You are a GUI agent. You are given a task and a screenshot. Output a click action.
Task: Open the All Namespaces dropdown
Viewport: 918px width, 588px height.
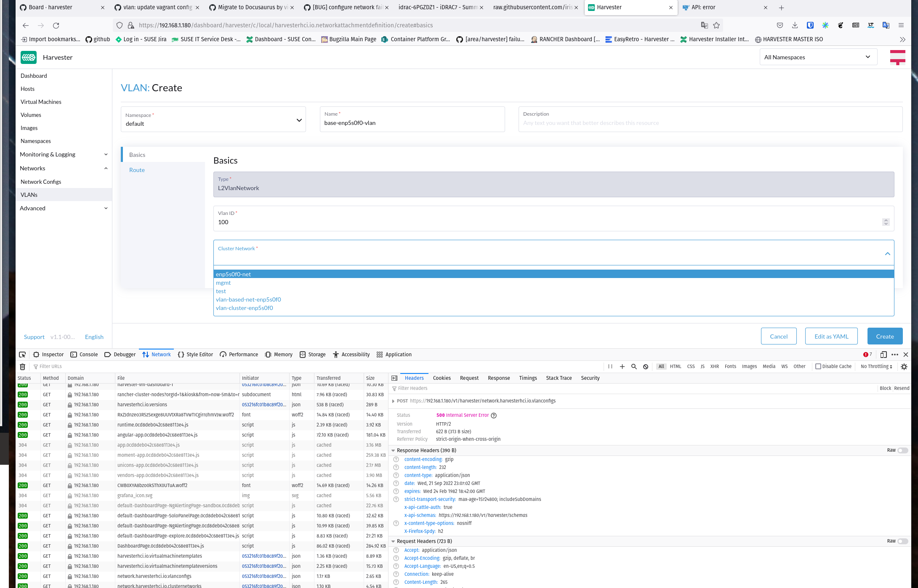[818, 57]
